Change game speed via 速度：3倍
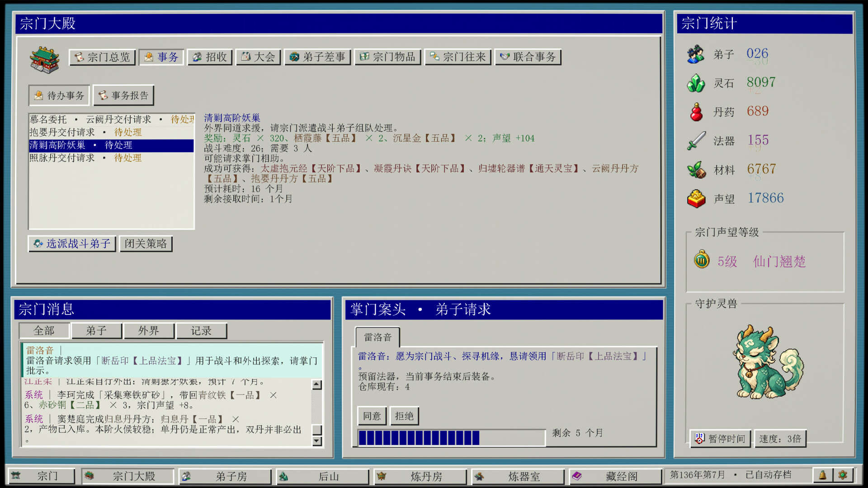Image resolution: width=868 pixels, height=488 pixels. 780,439
